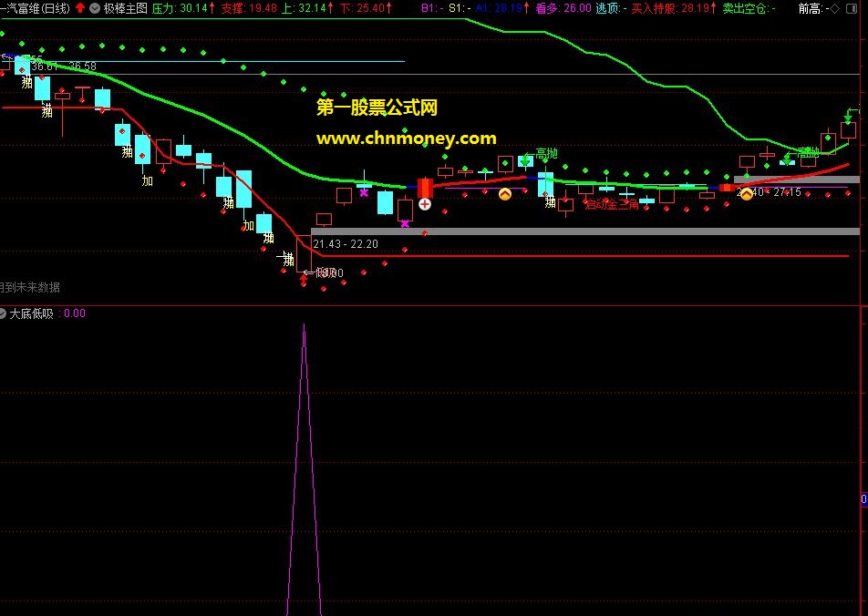The width and height of the screenshot is (868, 616).
Task: Click the white plus circle under the red candle
Action: point(425,204)
